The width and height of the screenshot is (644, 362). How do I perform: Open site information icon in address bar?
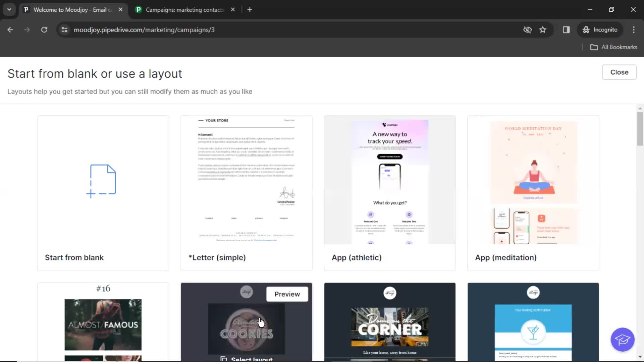click(64, 30)
